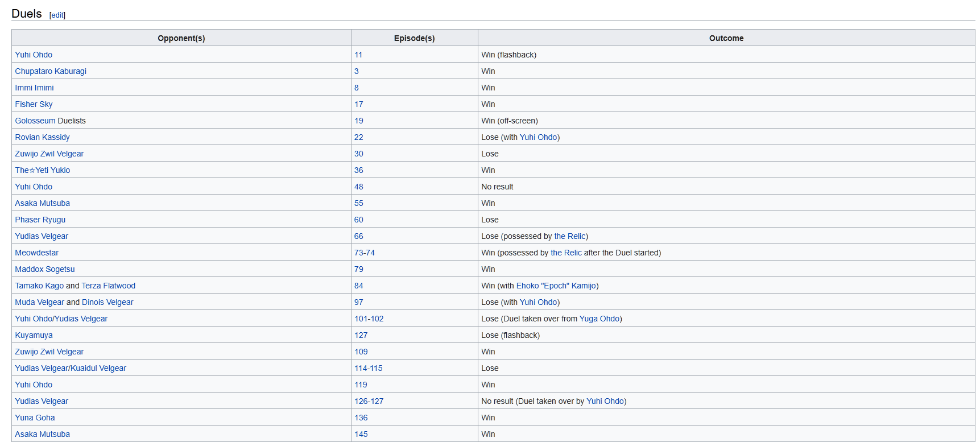Image resolution: width=980 pixels, height=446 pixels.
Task: Follow the episodes 114-115 link
Action: pyautogui.click(x=369, y=368)
